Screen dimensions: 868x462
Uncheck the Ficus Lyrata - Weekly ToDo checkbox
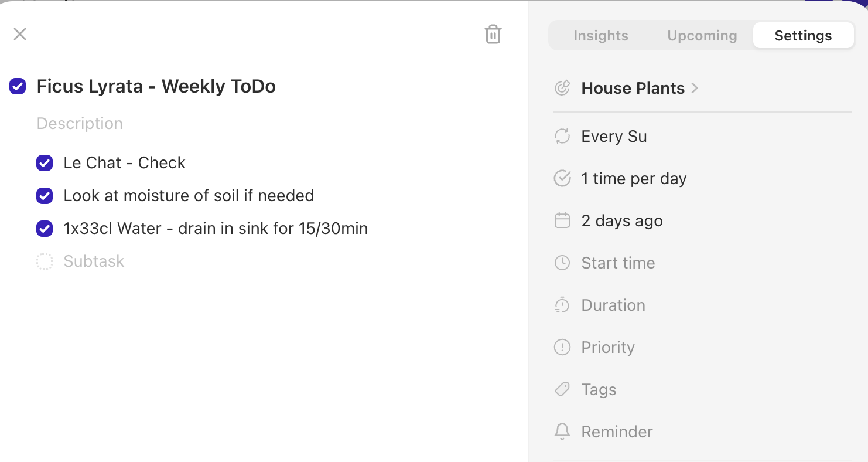pos(18,87)
